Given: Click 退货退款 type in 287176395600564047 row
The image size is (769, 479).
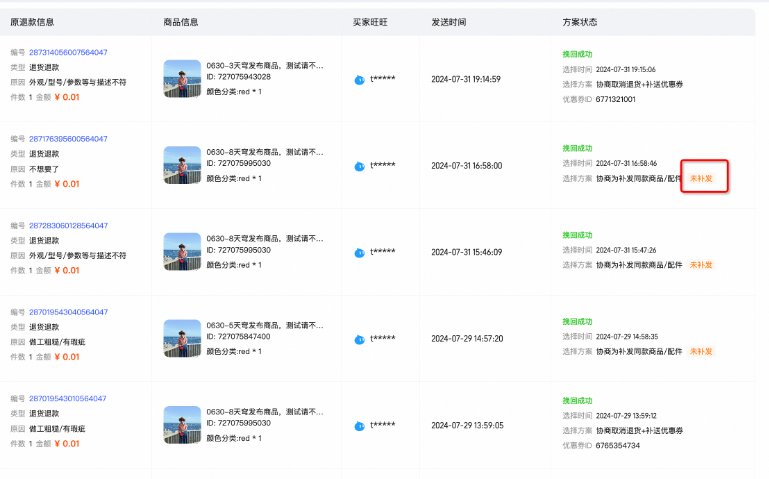Looking at the screenshot, I should coord(44,154).
